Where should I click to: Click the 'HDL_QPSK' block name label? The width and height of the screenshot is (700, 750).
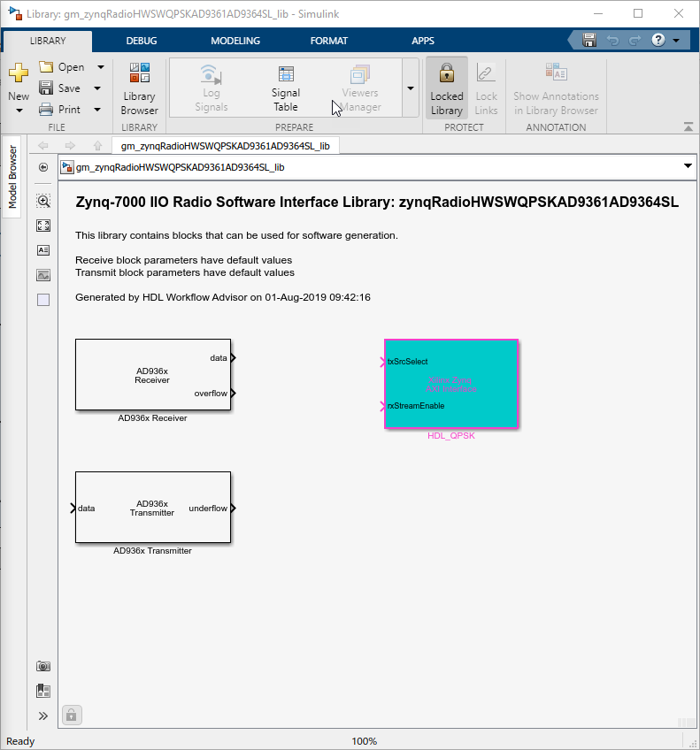(451, 436)
